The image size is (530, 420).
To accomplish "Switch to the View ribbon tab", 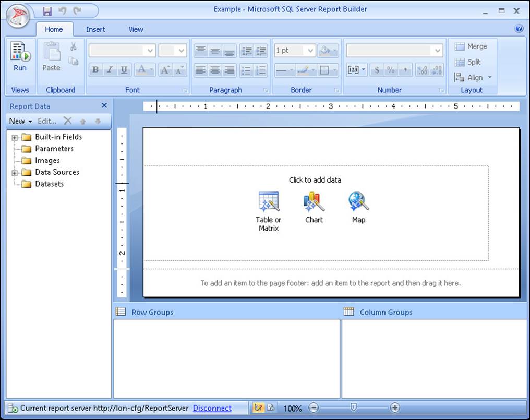I will tap(136, 29).
